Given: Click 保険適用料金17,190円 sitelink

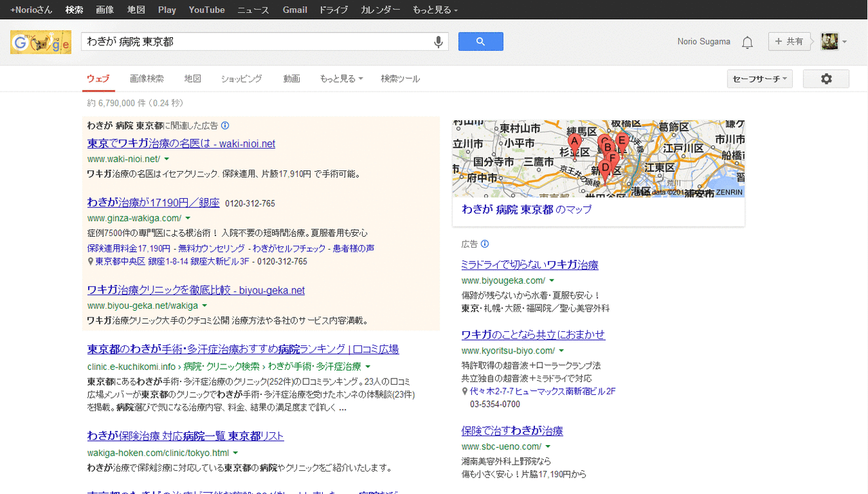Looking at the screenshot, I should [129, 248].
